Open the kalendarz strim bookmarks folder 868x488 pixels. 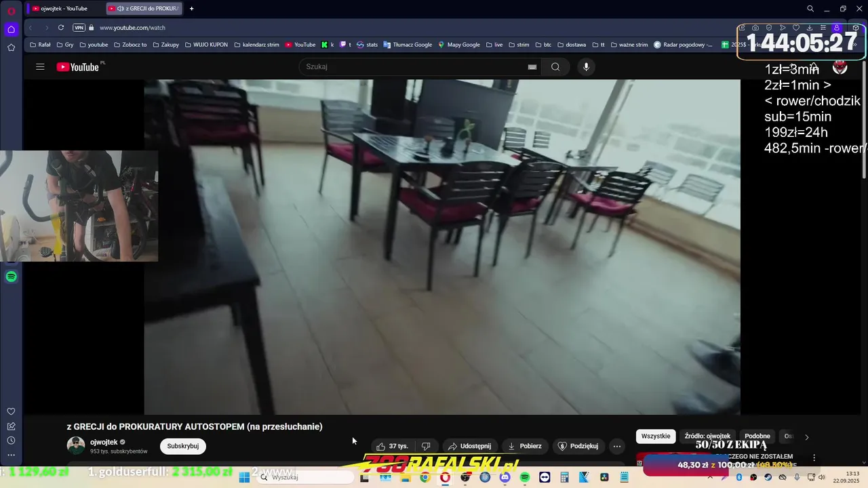(x=256, y=45)
